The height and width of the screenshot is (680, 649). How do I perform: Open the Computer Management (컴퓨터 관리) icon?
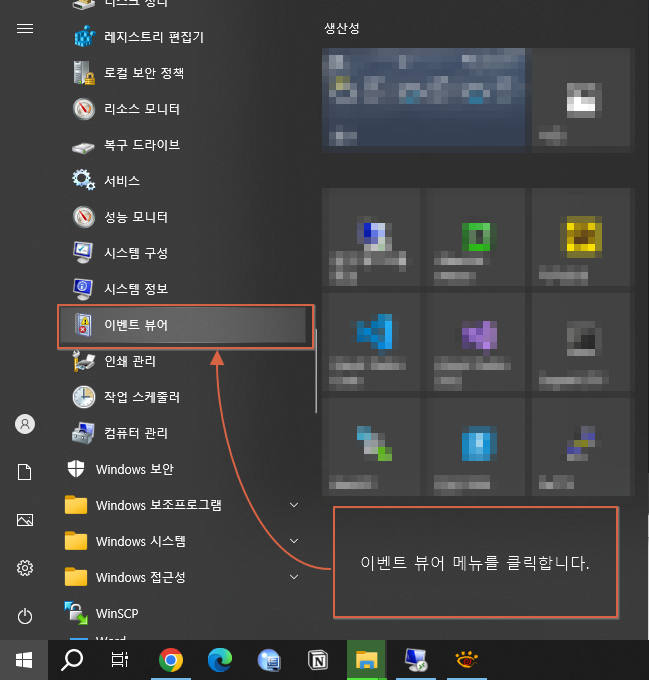[x=83, y=433]
